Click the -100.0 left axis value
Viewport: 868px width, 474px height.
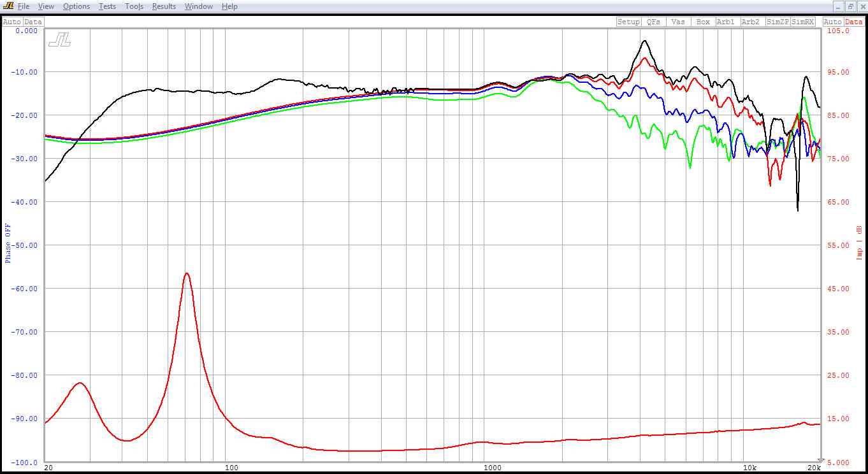pyautogui.click(x=24, y=462)
